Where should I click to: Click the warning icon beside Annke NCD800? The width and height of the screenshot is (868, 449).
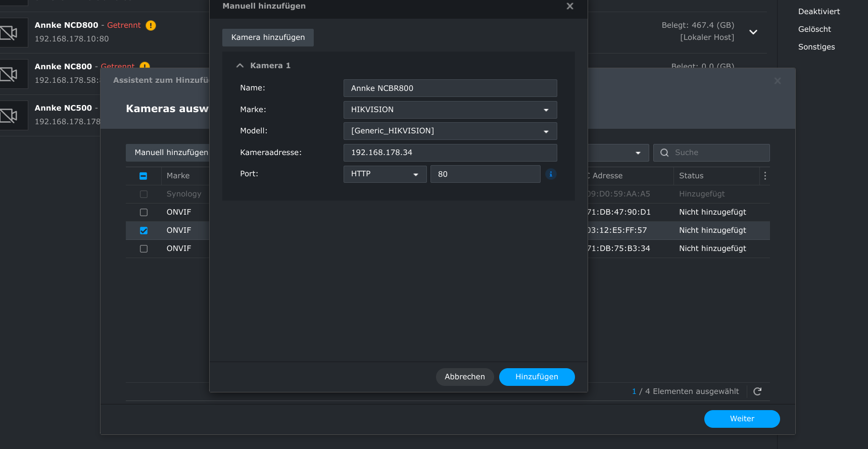151,25
